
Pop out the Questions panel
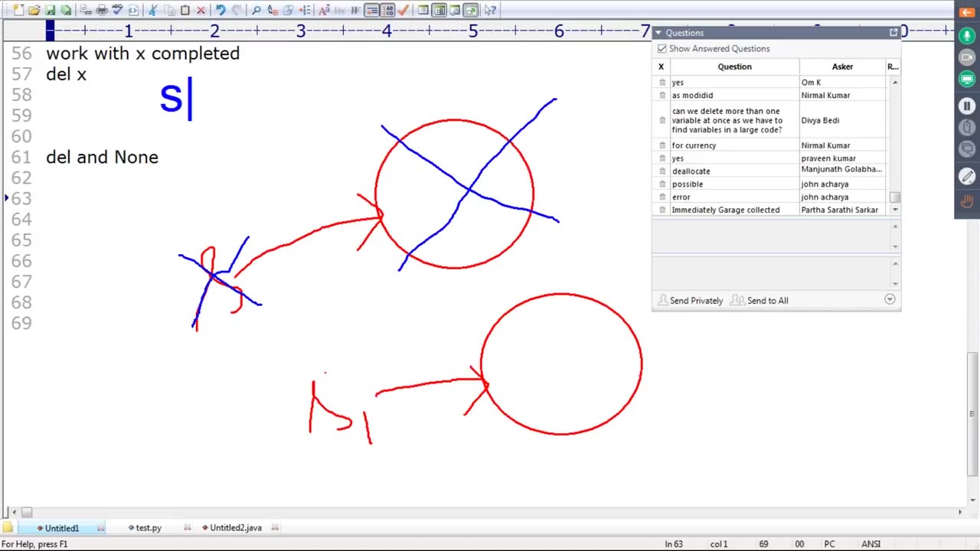point(893,33)
